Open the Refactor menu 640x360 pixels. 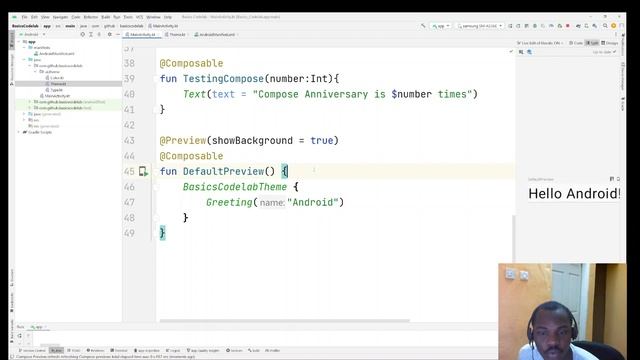click(x=91, y=17)
